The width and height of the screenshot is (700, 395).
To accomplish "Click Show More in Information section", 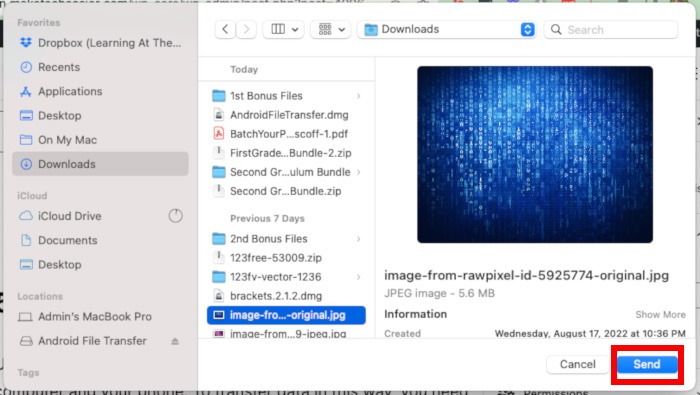I will point(660,315).
